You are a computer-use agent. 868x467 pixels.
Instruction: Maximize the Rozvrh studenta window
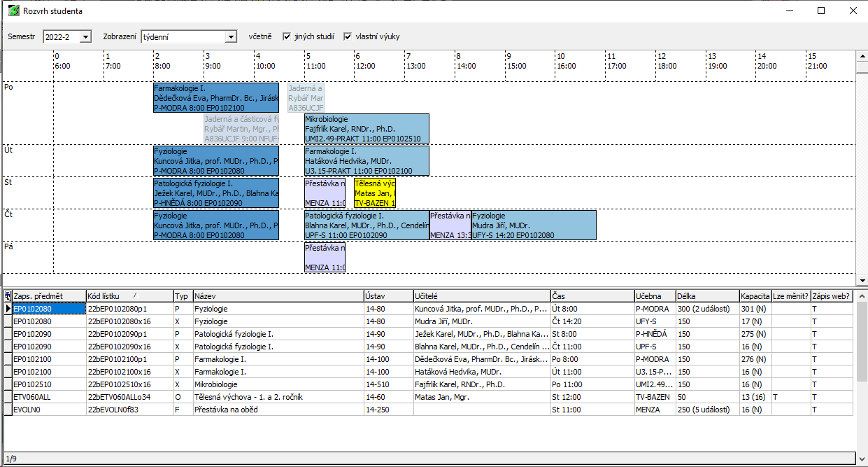pos(821,11)
